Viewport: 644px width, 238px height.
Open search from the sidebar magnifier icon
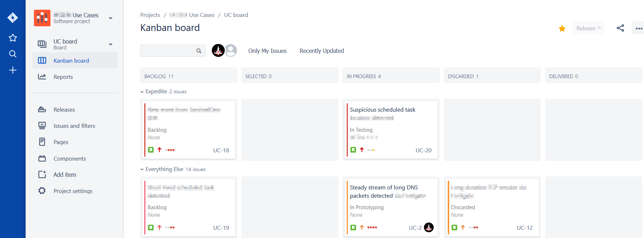point(13,54)
